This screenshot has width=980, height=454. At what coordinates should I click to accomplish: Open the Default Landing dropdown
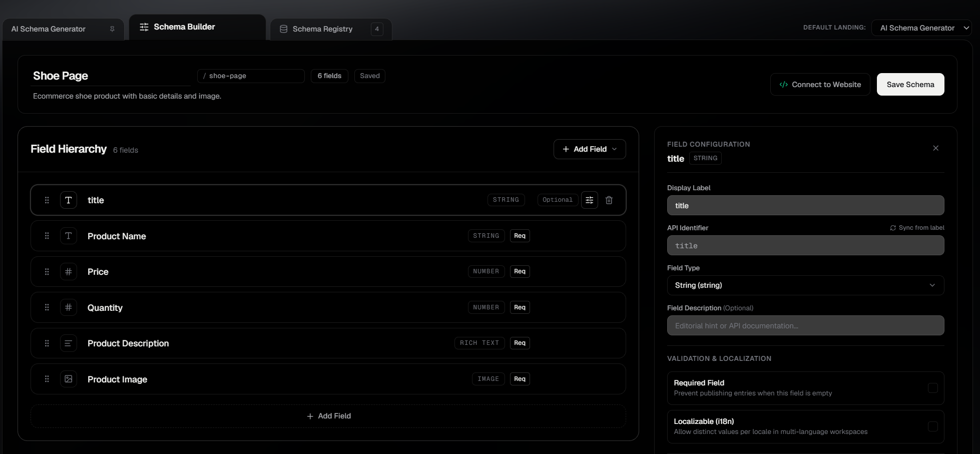tap(921, 28)
